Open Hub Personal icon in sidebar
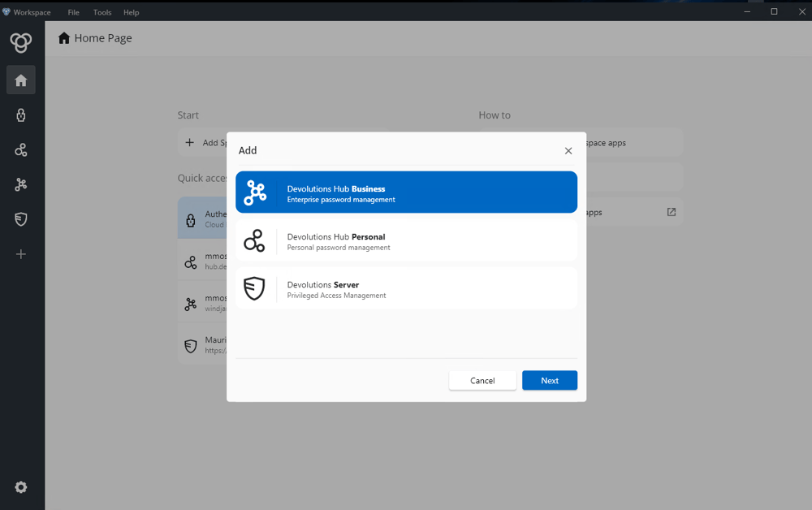Screen dimensions: 812x510 pyautogui.click(x=21, y=150)
